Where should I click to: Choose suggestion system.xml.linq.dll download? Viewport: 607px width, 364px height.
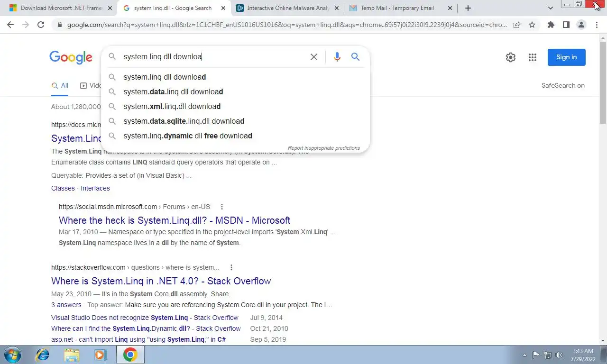click(x=235, y=106)
